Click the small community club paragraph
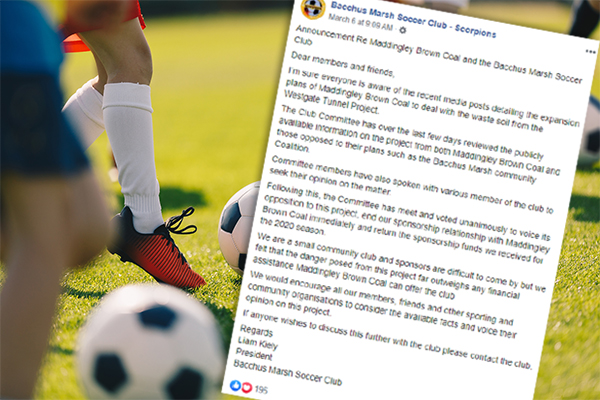Viewport: 600px width, 400px height. (x=400, y=266)
